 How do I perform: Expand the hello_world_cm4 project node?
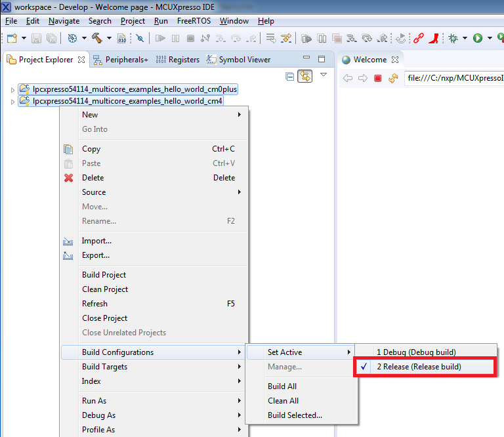tap(12, 102)
